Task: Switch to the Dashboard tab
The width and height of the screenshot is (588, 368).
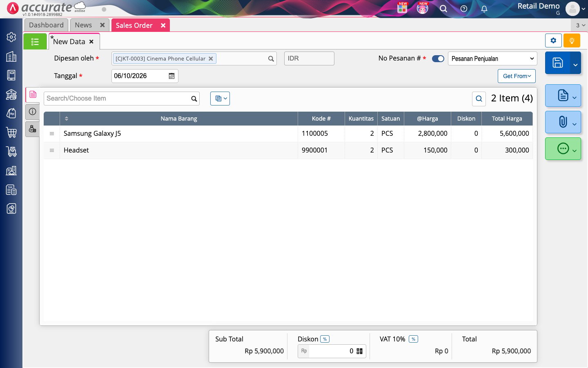Action: pyautogui.click(x=46, y=25)
